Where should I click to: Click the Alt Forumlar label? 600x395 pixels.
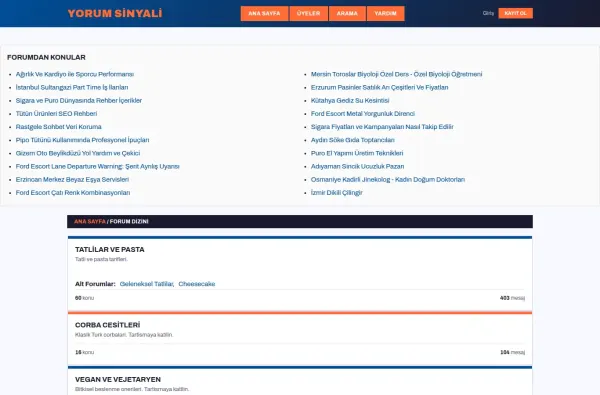(95, 284)
